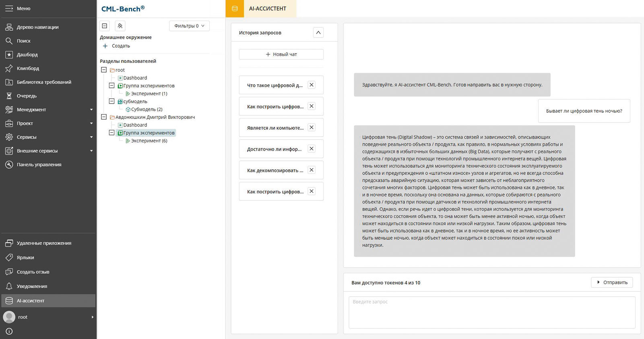
Task: Collapse the root folder node
Action: pos(104,70)
